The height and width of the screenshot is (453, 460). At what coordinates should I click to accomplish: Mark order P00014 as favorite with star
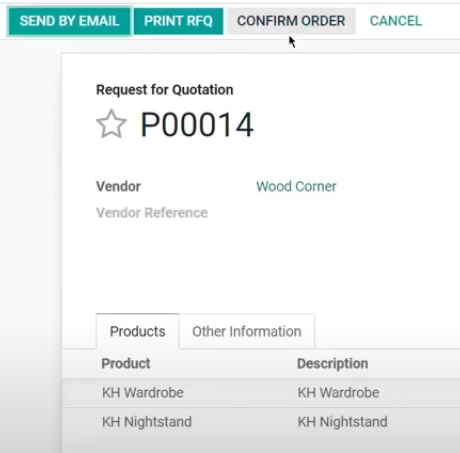[111, 124]
